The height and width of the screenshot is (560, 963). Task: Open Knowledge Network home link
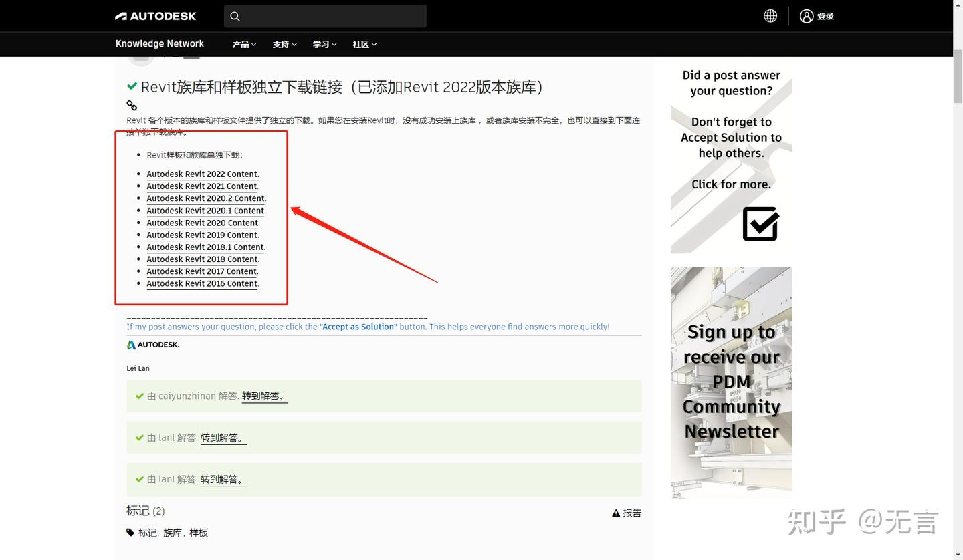[160, 43]
